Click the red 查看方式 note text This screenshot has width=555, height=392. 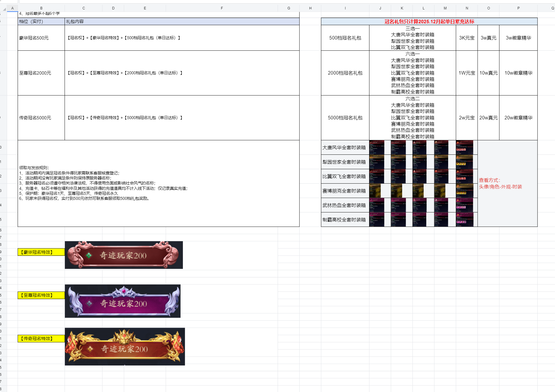500,183
